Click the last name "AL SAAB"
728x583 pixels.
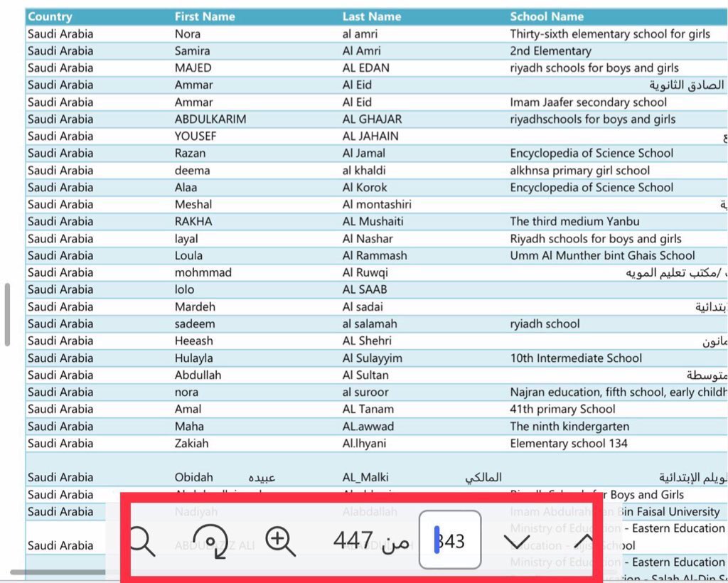coord(365,289)
